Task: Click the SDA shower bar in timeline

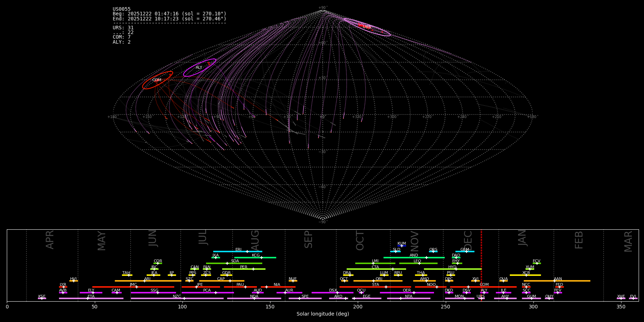Action: click(x=234, y=263)
